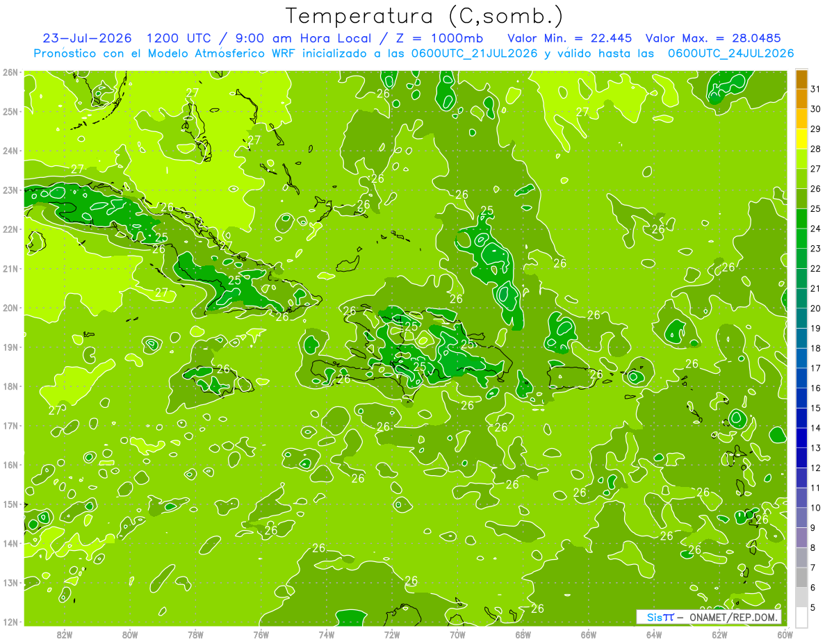Image resolution: width=834 pixels, height=644 pixels.
Task: Click longitude axis label 64W
Action: coord(654,634)
